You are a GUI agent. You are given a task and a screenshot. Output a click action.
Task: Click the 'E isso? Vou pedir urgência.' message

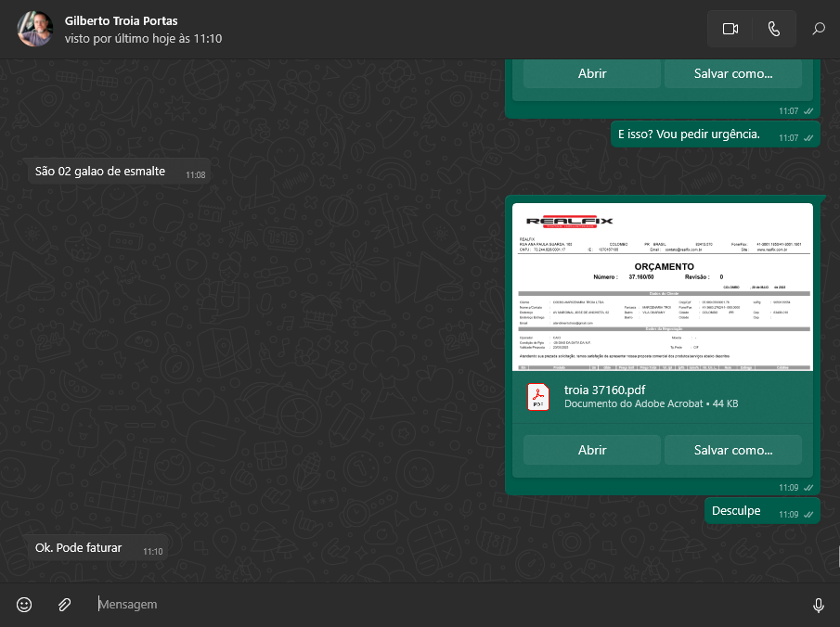pos(690,134)
